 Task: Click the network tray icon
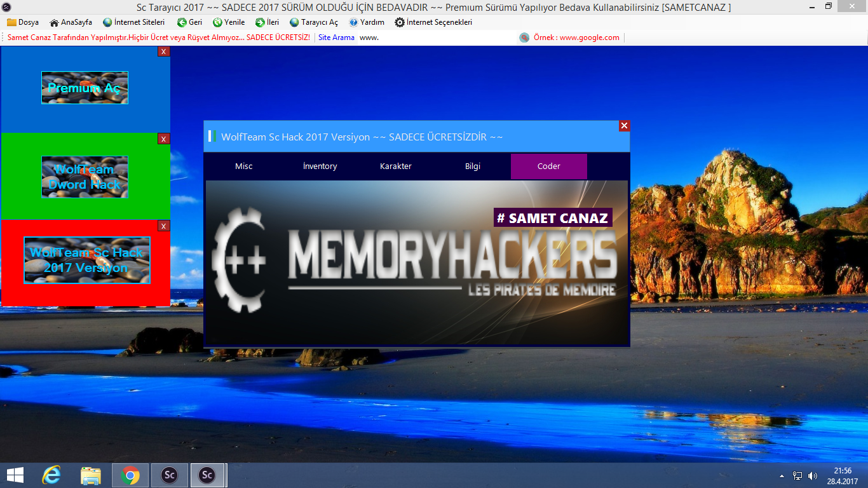pyautogui.click(x=797, y=476)
